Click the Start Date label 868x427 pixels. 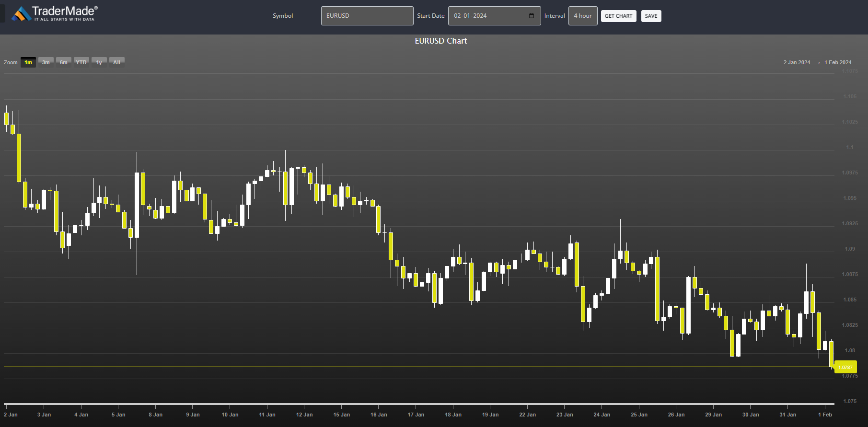point(431,16)
